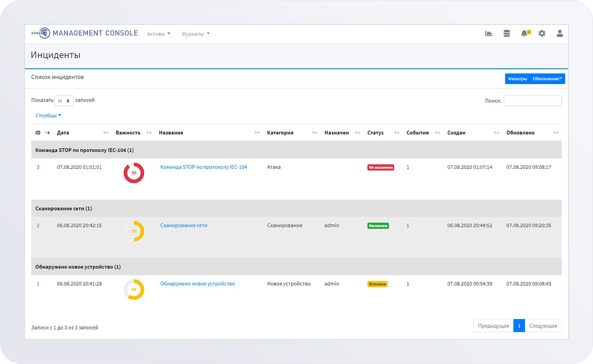This screenshot has width=593, height=364.
Task: Open the Сканирование сети incident link
Action: coord(184,225)
